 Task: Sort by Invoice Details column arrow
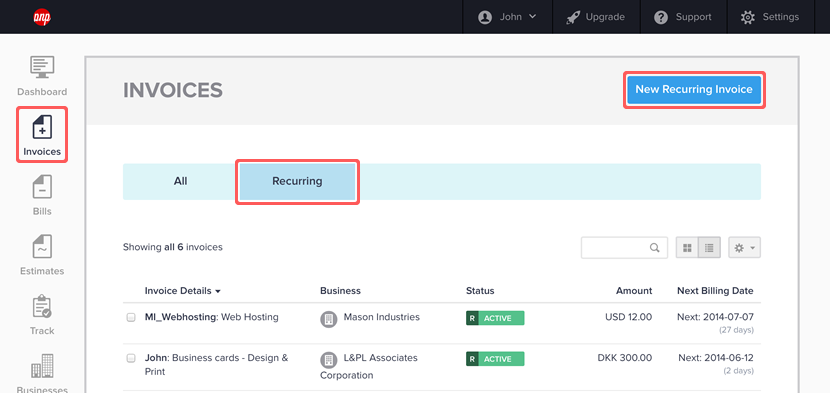pos(218,291)
